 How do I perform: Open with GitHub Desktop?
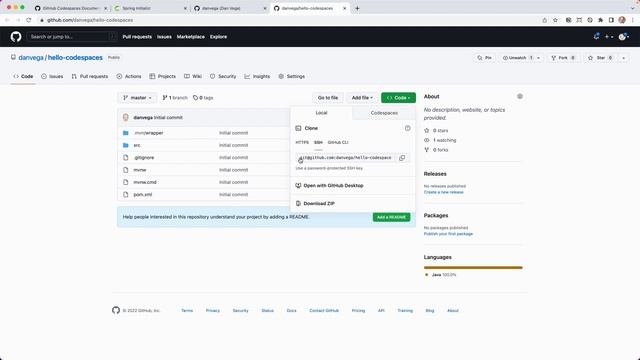pyautogui.click(x=333, y=186)
